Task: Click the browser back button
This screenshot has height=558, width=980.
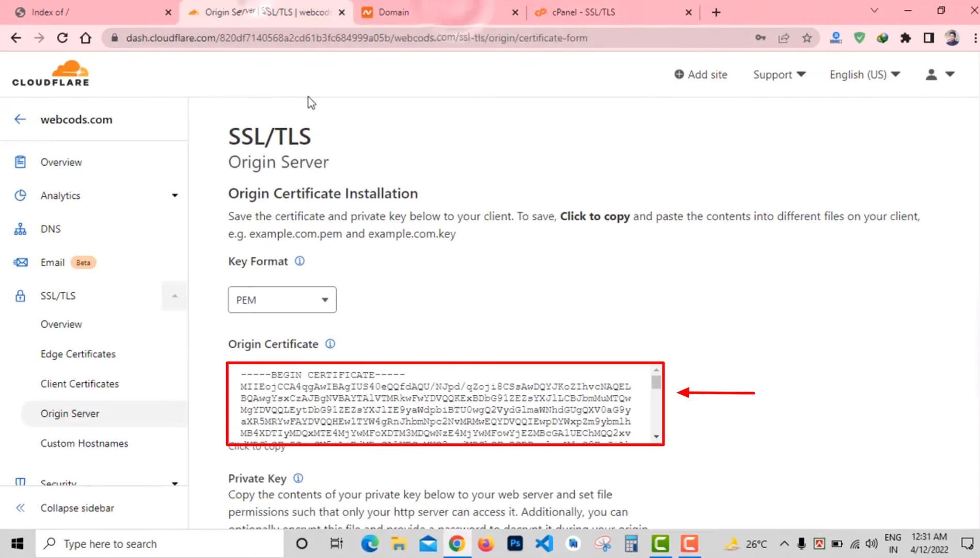Action: (x=16, y=38)
